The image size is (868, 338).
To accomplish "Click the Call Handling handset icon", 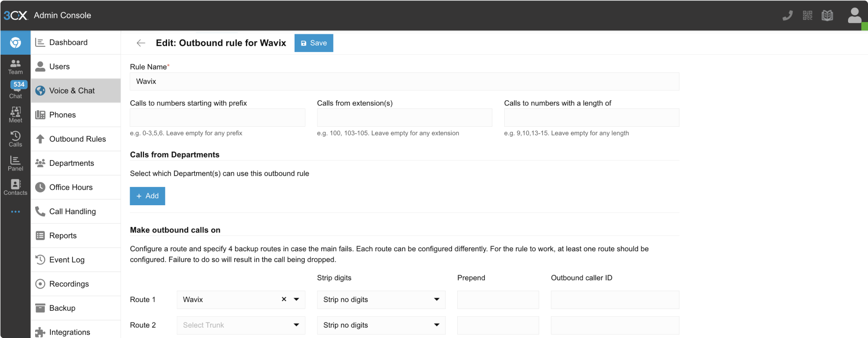I will coord(40,211).
